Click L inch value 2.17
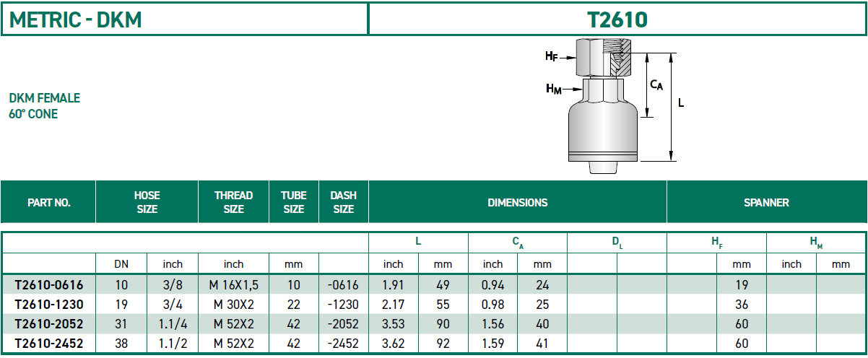Image resolution: width=868 pixels, height=358 pixels. pos(392,305)
